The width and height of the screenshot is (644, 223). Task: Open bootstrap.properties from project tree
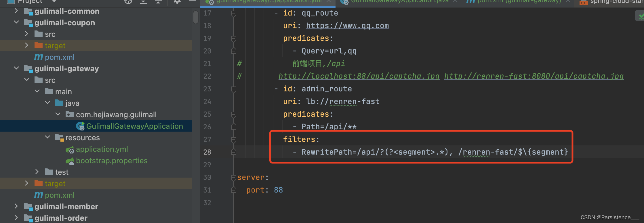click(112, 161)
